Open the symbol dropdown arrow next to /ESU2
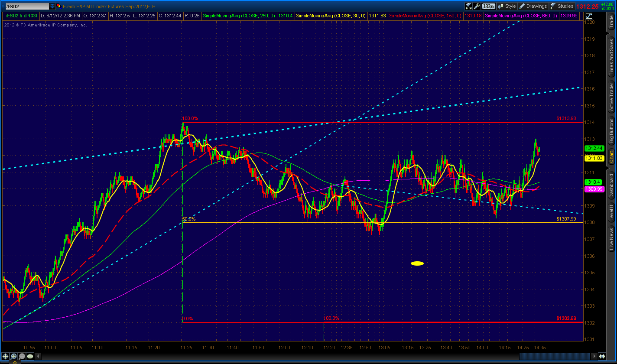Image resolution: width=617 pixels, height=364 pixels. 52,6
